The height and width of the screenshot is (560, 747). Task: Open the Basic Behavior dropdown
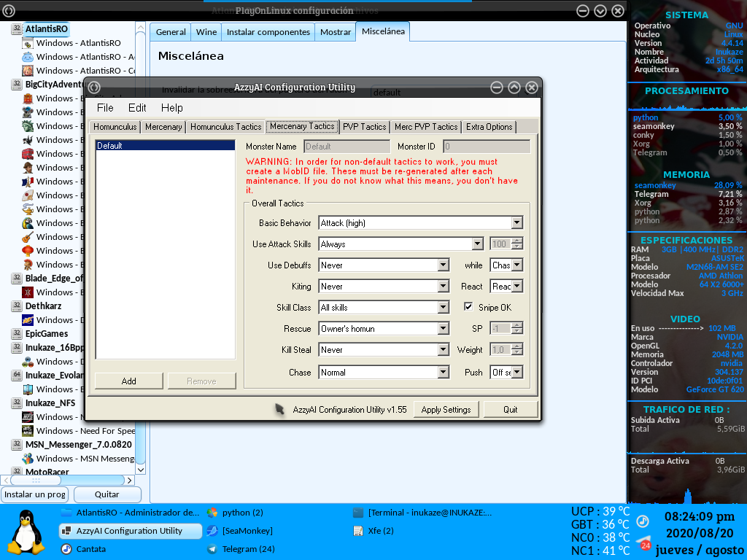pyautogui.click(x=517, y=223)
